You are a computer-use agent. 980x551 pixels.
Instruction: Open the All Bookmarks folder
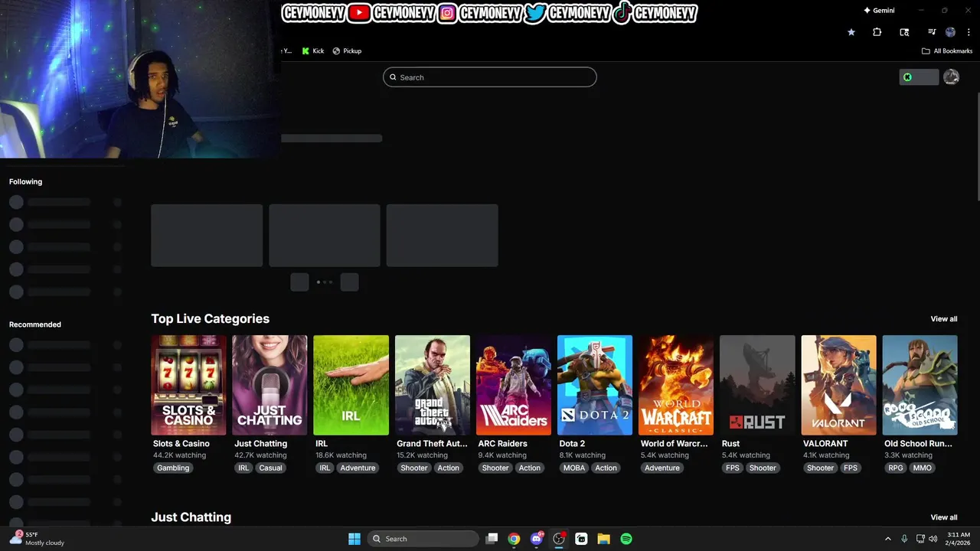coord(947,51)
